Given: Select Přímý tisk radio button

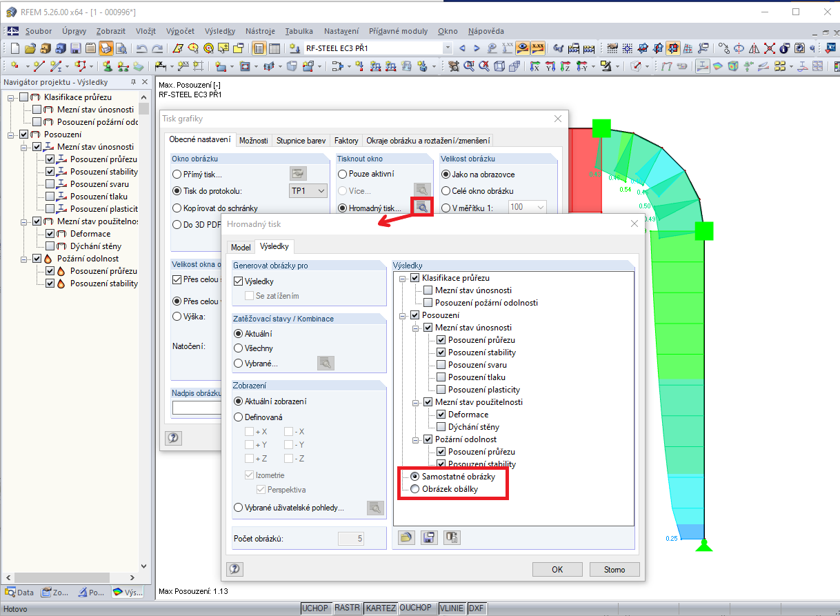Looking at the screenshot, I should click(177, 175).
